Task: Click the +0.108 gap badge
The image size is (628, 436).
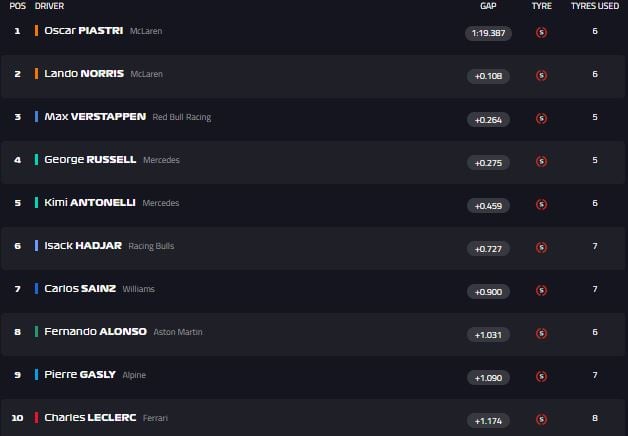Action: (x=487, y=76)
